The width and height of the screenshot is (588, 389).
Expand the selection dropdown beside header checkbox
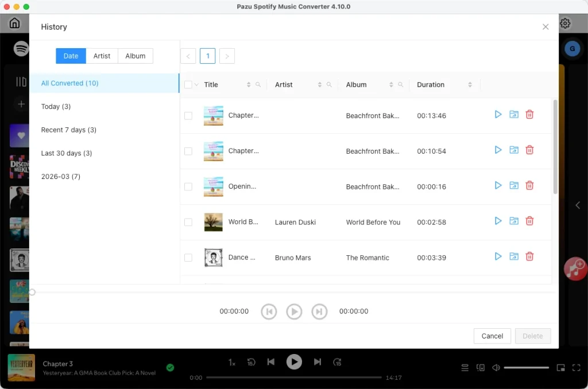pos(196,85)
